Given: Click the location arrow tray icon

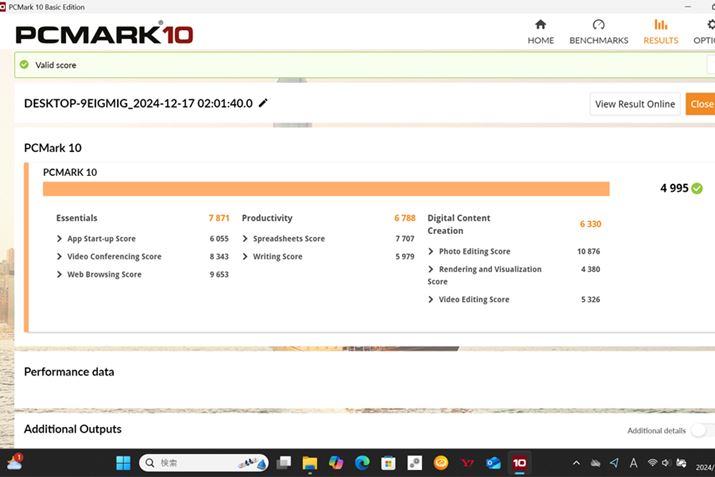Looking at the screenshot, I should (x=614, y=463).
